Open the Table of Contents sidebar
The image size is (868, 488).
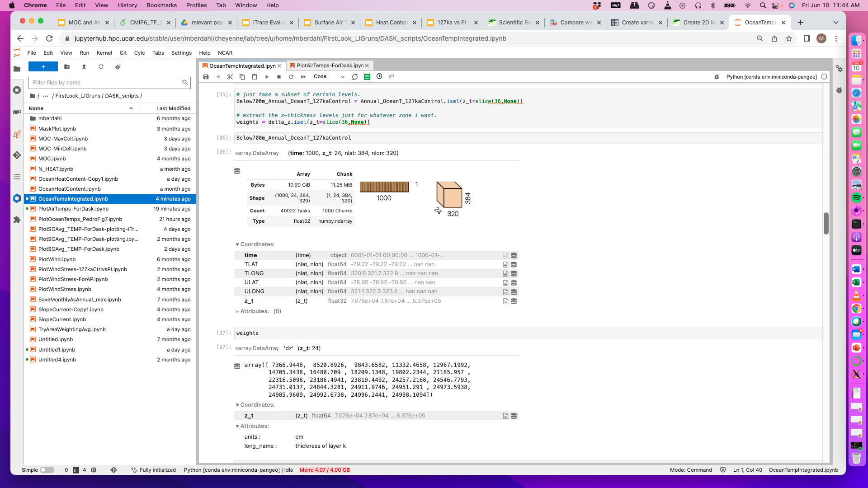point(17,177)
